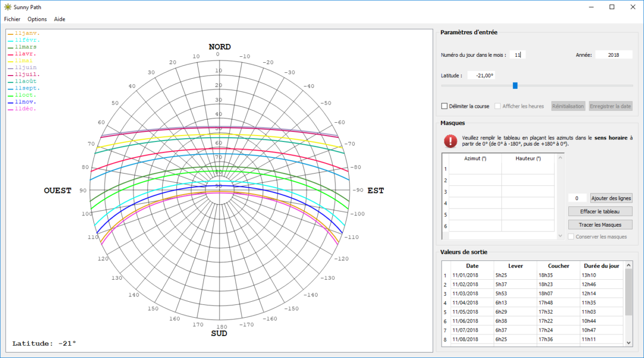Click the output table scroll-up arrow
The width and height of the screenshot is (644, 358).
click(628, 265)
